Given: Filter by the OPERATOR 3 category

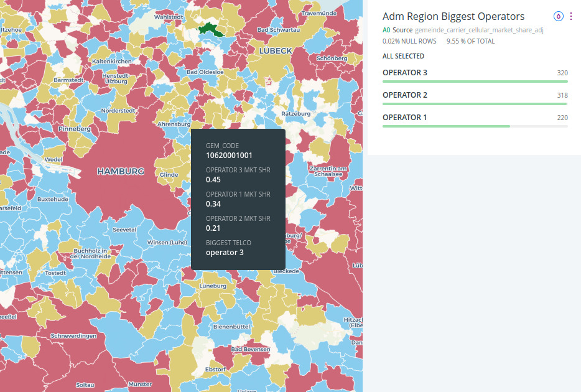Looking at the screenshot, I should coord(405,73).
